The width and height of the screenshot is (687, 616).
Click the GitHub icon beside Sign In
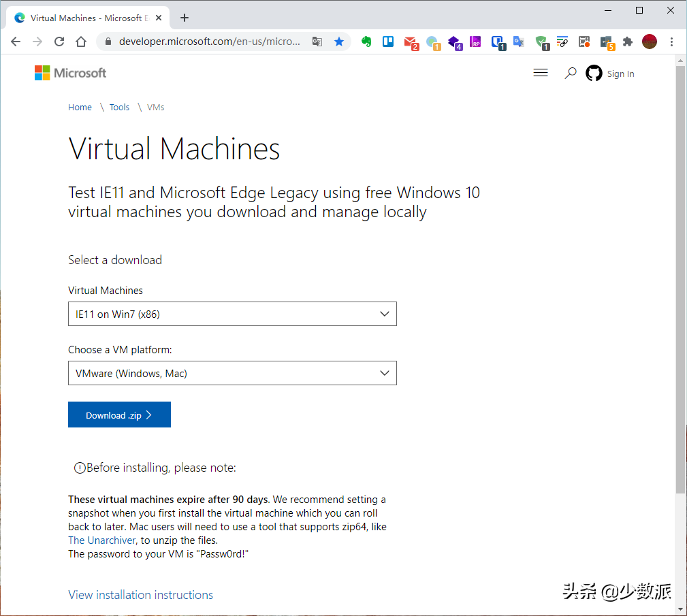point(594,74)
